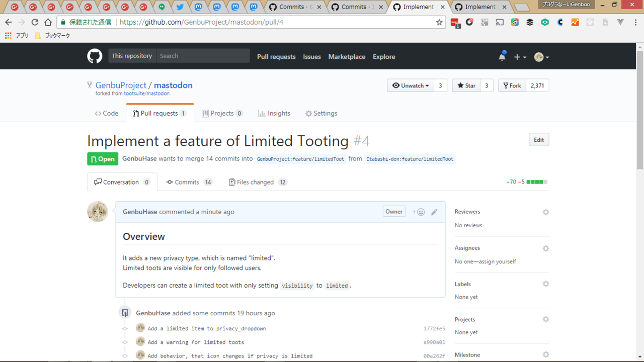Open the user avatar profile menu

point(541,57)
